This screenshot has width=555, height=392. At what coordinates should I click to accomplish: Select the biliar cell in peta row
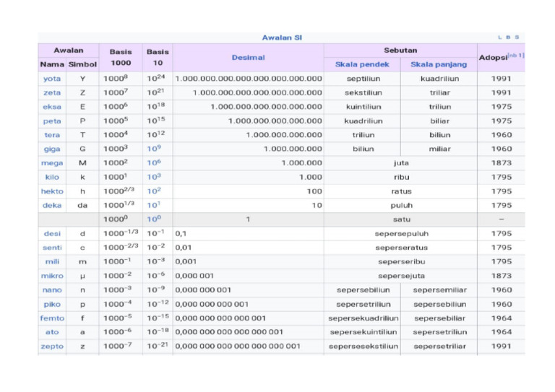[x=439, y=121]
